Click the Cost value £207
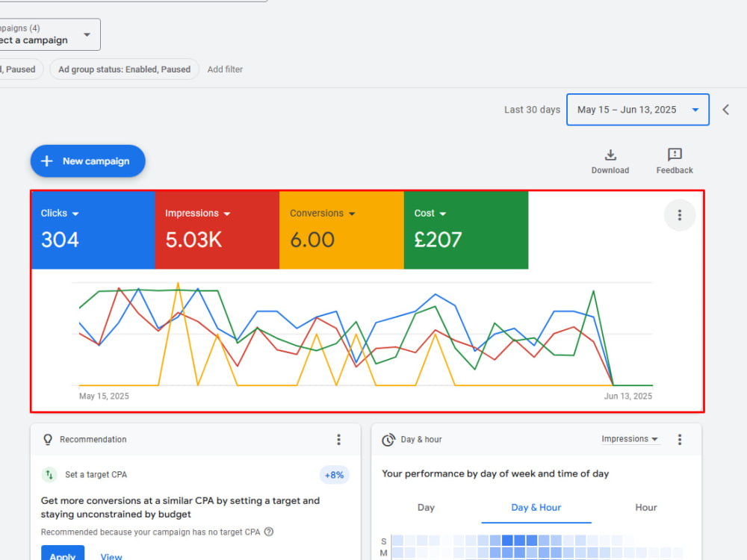 coord(438,240)
